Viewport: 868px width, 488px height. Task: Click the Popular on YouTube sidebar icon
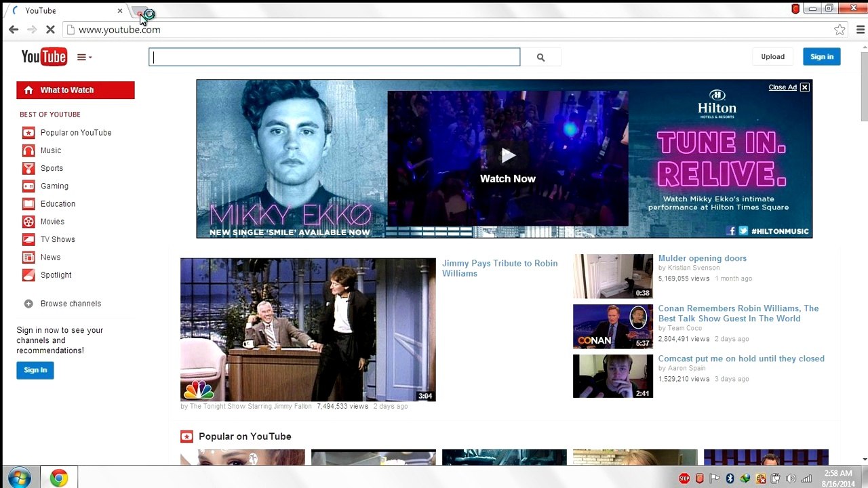click(x=28, y=133)
